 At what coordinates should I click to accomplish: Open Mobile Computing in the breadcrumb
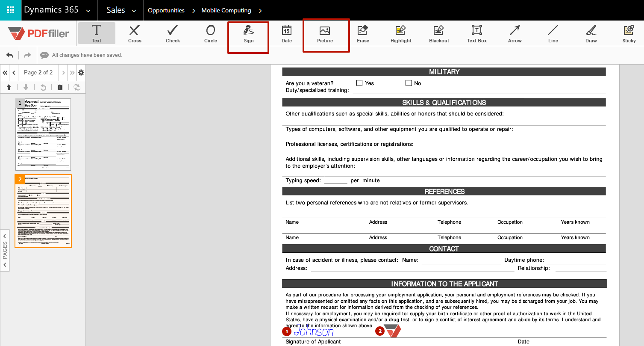(226, 10)
